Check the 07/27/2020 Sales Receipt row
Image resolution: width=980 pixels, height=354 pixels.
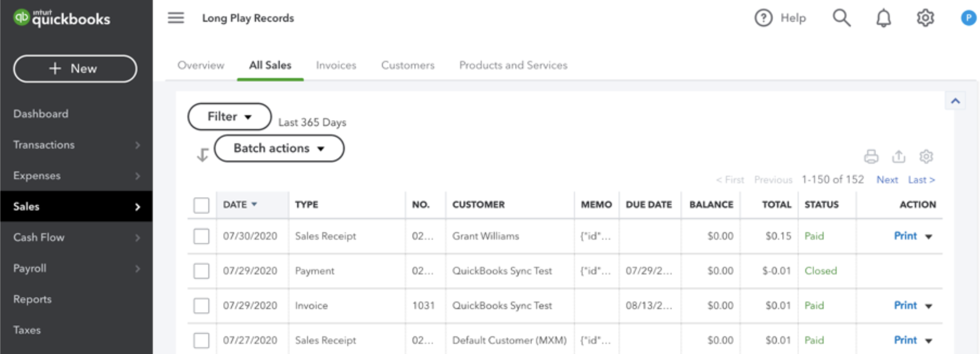tap(201, 340)
